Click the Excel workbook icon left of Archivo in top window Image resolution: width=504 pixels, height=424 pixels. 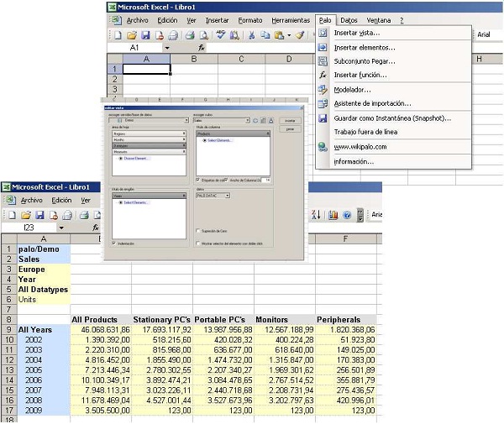click(116, 20)
